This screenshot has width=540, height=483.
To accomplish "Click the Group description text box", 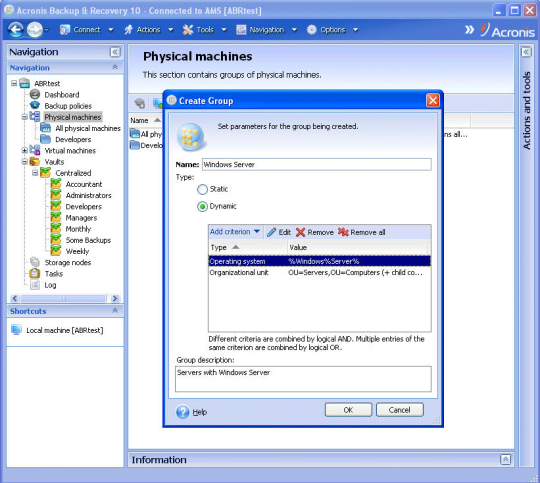I will tap(303, 379).
